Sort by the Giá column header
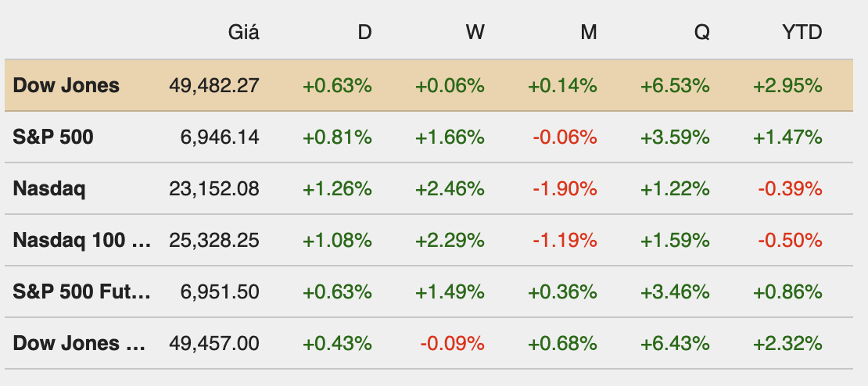Image resolution: width=868 pixels, height=386 pixels. (x=244, y=32)
